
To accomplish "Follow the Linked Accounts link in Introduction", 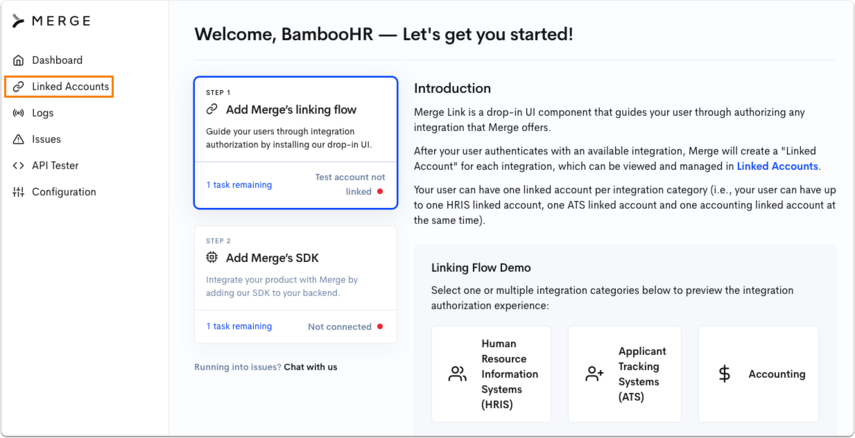I will click(x=777, y=166).
